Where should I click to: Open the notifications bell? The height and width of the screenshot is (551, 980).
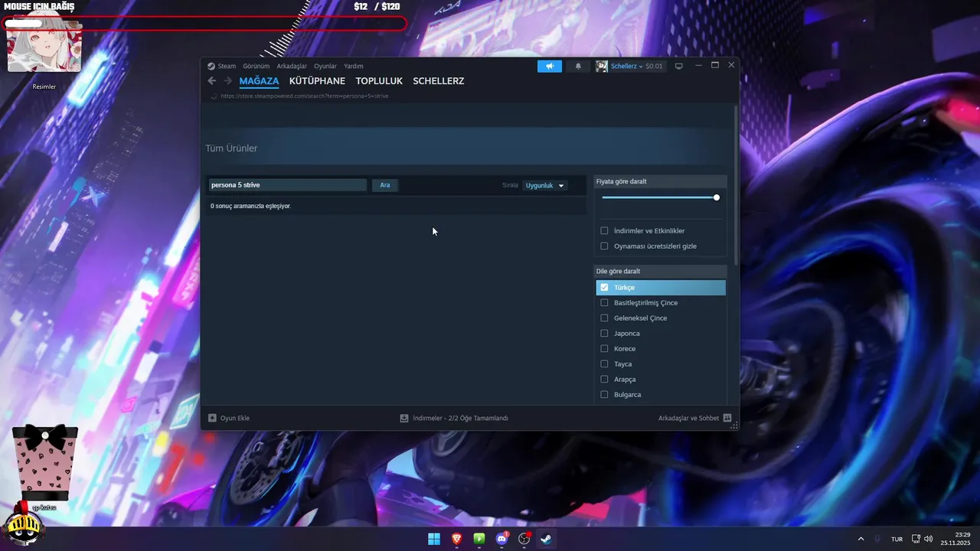point(578,66)
